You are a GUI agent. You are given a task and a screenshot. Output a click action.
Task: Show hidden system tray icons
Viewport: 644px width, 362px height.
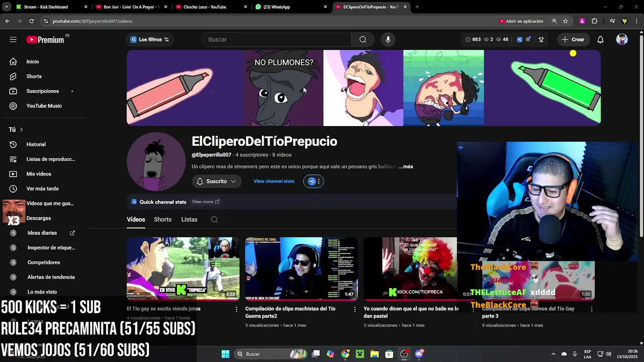pos(553,354)
